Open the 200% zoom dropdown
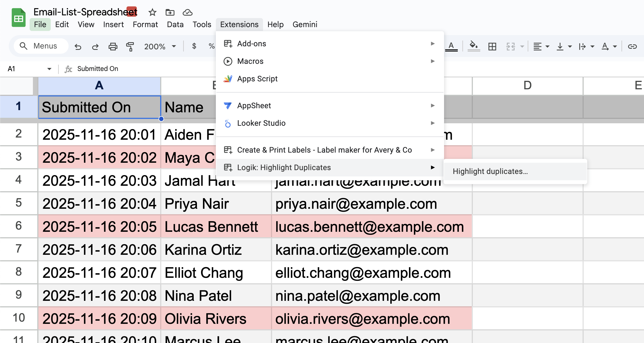The image size is (644, 343). [x=160, y=47]
